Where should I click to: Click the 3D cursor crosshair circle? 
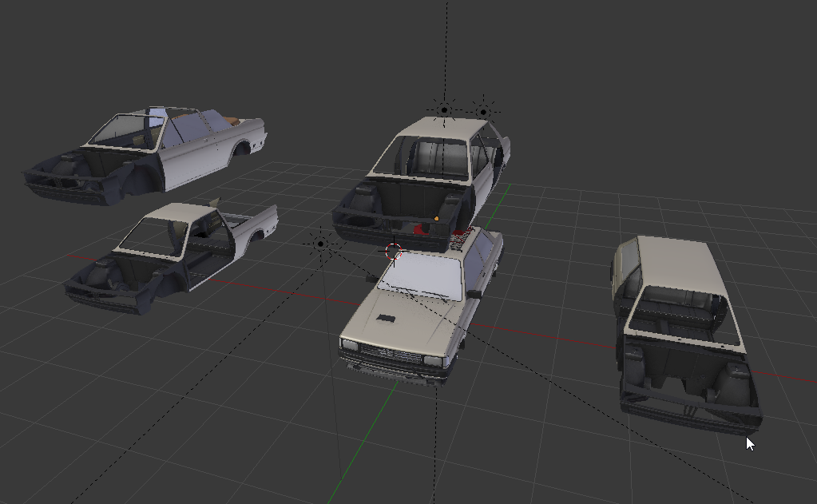coord(393,252)
